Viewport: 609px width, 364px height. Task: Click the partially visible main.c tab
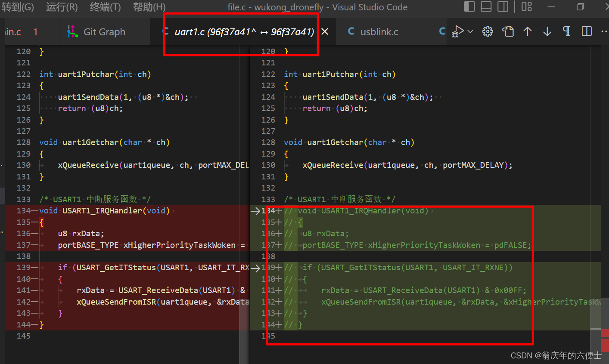[x=22, y=32]
